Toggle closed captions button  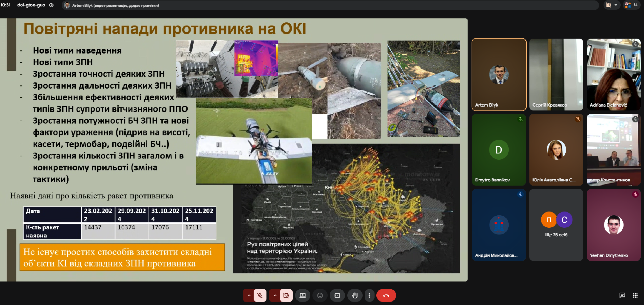[337, 296]
